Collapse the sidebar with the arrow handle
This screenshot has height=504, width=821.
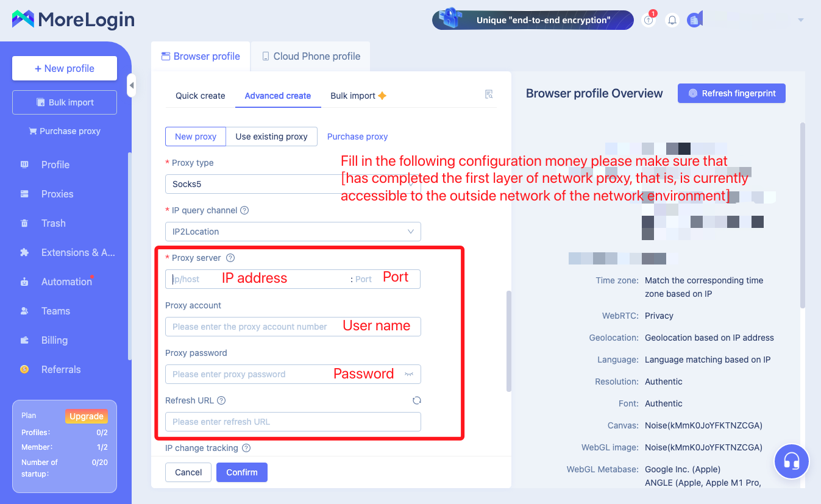pos(132,85)
